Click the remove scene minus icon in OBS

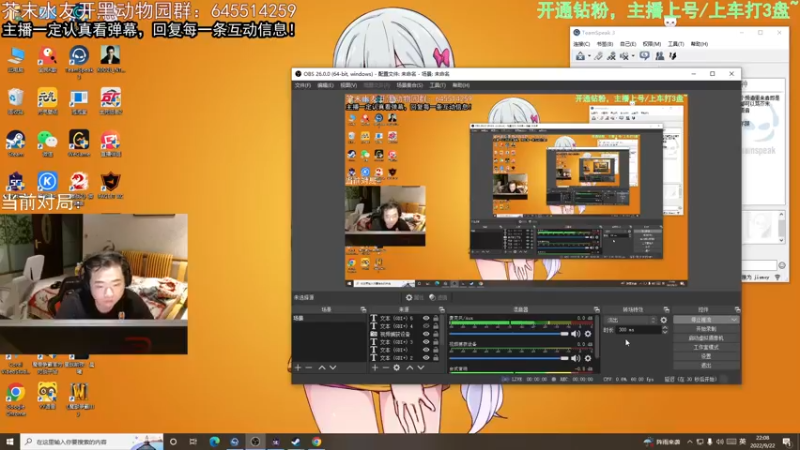click(309, 368)
